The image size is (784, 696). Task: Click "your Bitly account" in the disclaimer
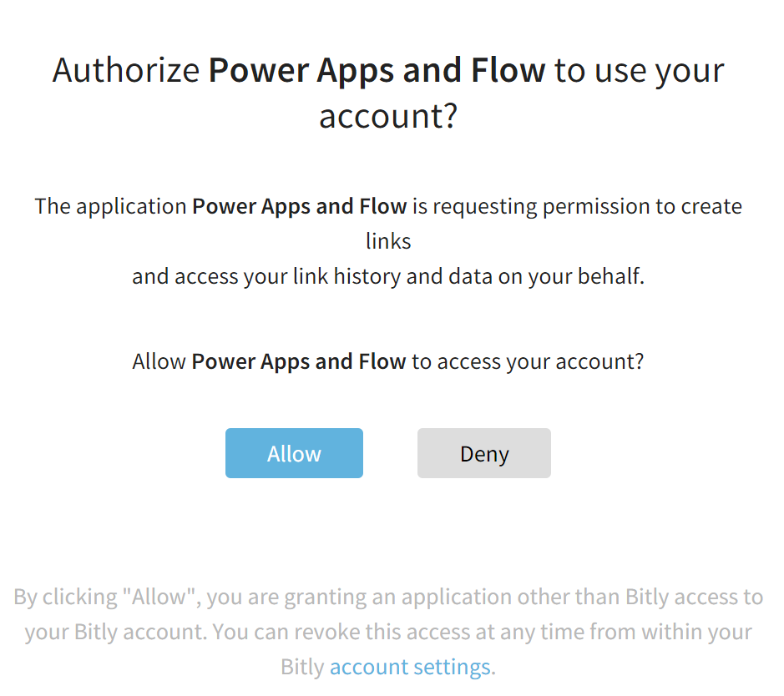(x=114, y=632)
